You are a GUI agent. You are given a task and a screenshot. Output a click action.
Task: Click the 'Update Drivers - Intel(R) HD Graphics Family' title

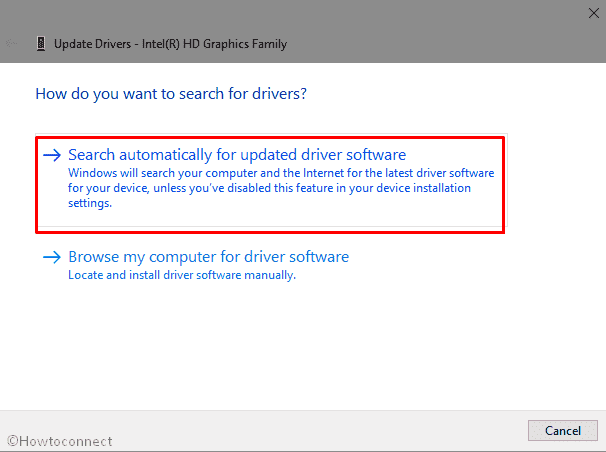170,44
